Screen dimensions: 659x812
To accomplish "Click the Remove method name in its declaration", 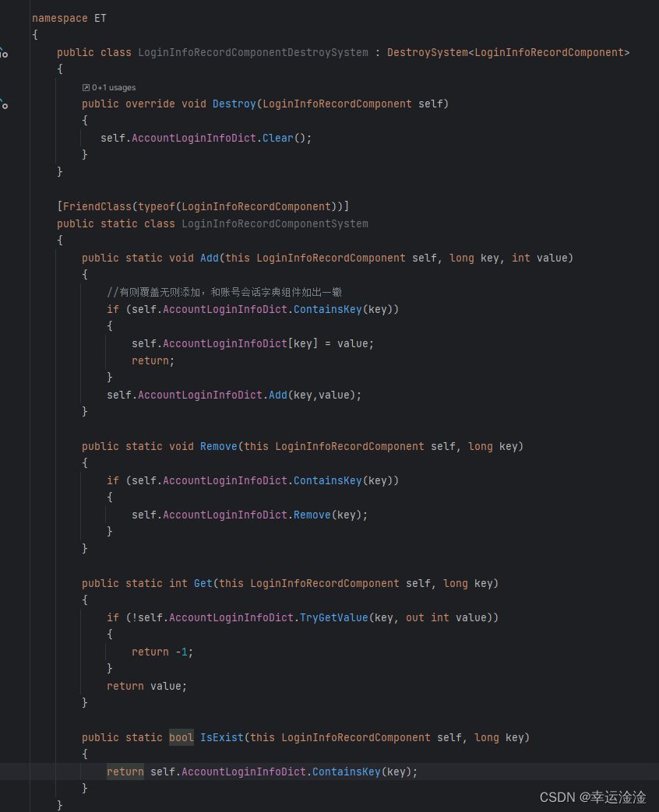I will tap(219, 446).
